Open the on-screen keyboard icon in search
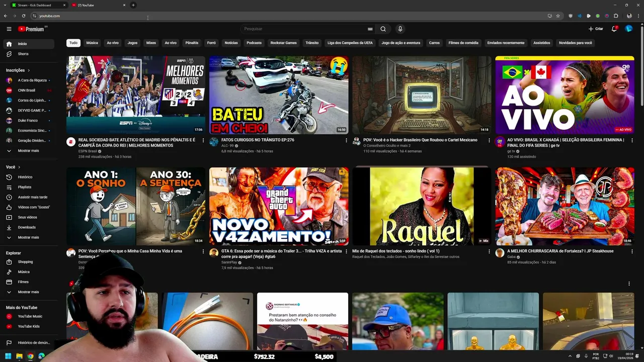644x362 pixels. (370, 29)
